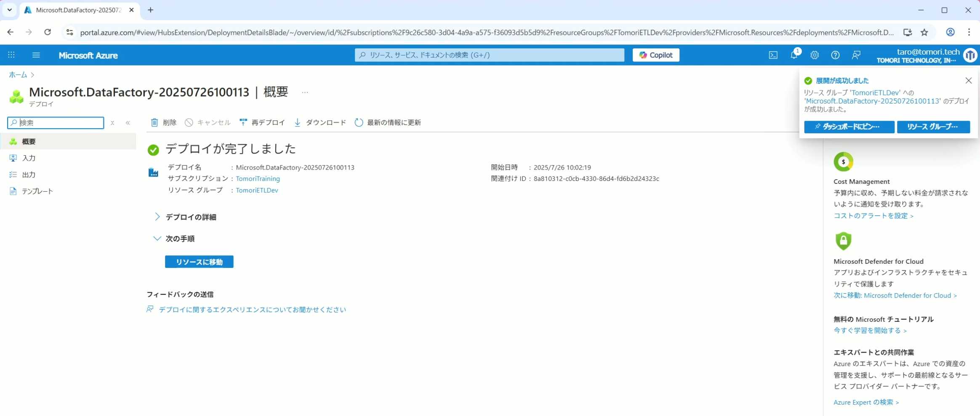The image size is (980, 416).
Task: Collapse the left sidebar menu
Action: coord(128,123)
